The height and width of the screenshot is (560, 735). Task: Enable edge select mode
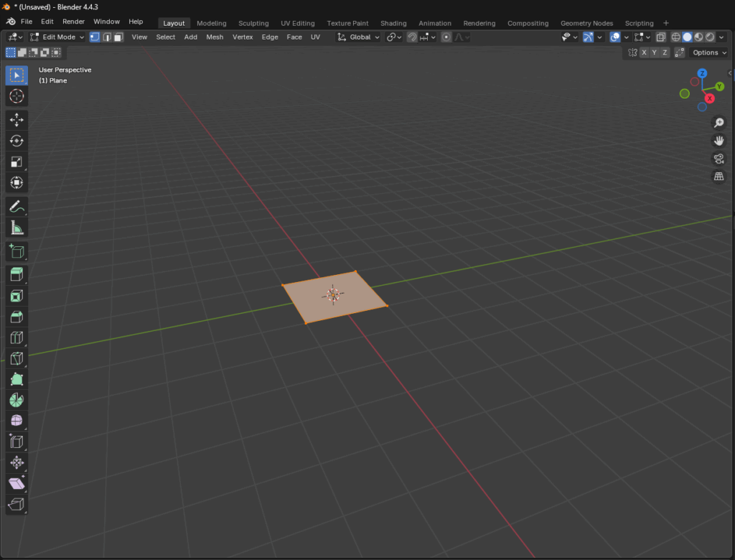(107, 37)
